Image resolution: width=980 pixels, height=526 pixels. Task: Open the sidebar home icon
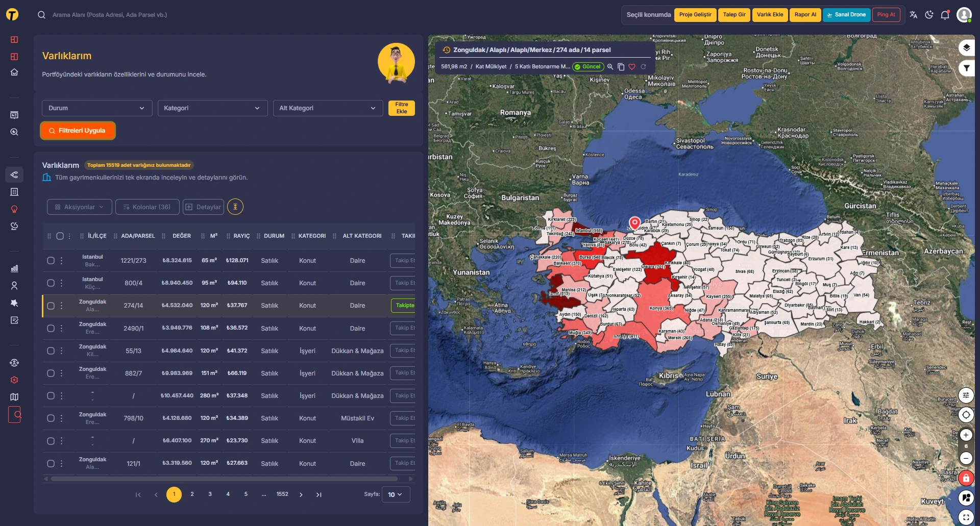(x=14, y=72)
